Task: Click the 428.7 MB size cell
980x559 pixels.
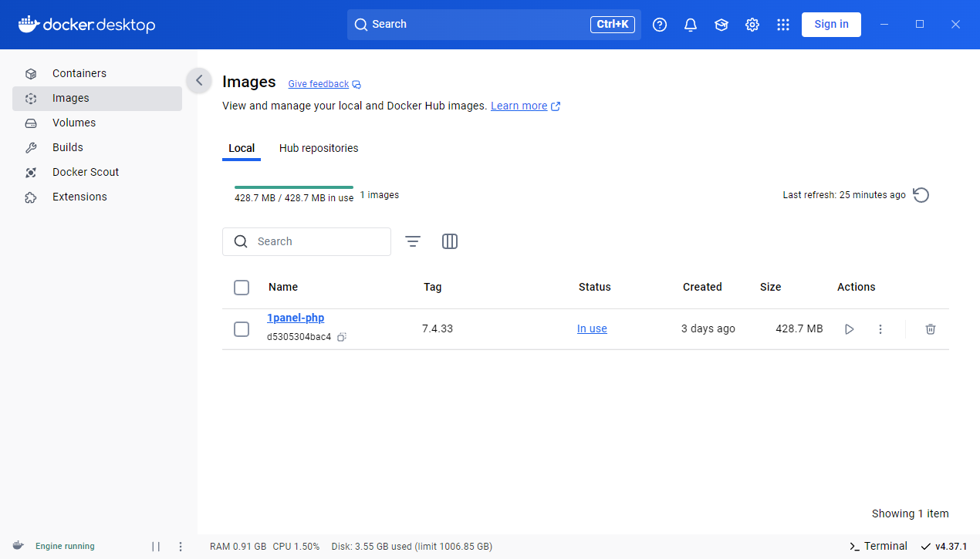Action: click(799, 329)
